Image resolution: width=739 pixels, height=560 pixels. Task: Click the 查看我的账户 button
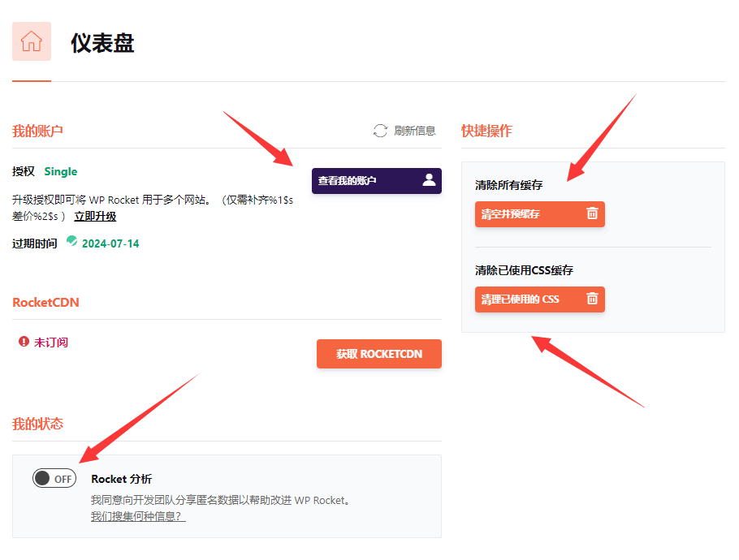(376, 180)
